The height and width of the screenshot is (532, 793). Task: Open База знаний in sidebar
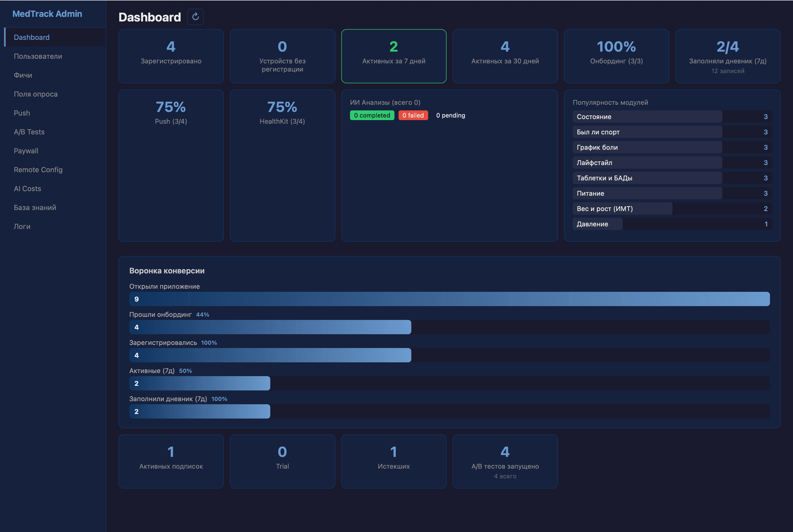pyautogui.click(x=35, y=208)
